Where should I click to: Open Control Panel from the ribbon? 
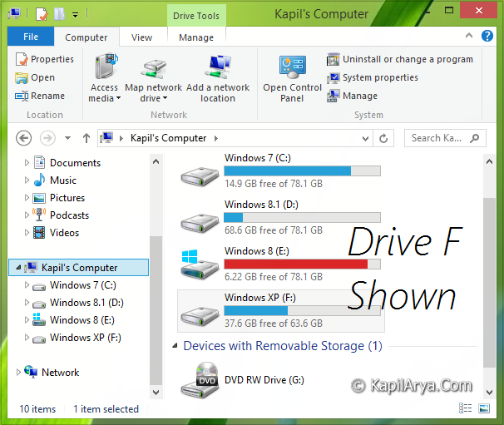click(292, 79)
